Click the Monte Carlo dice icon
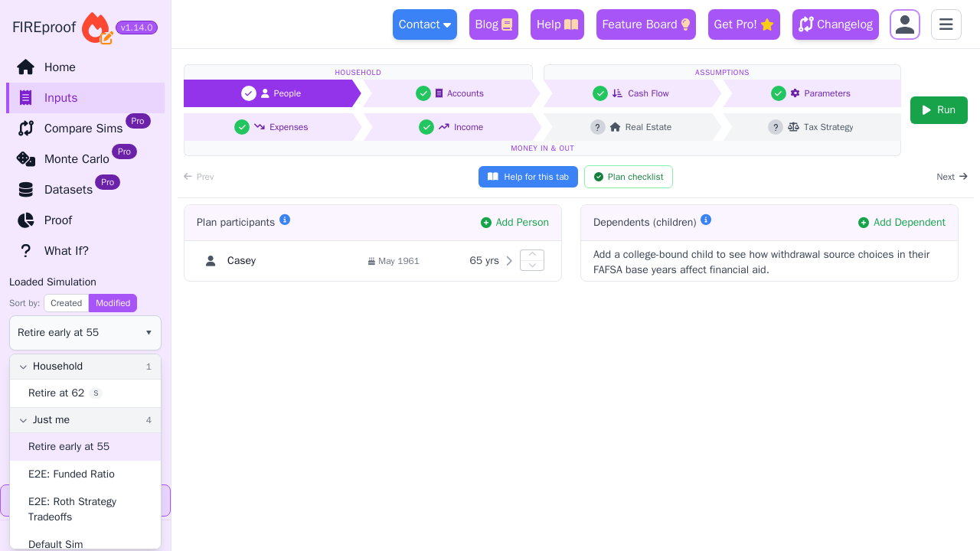This screenshot has width=980, height=551. pos(26,159)
